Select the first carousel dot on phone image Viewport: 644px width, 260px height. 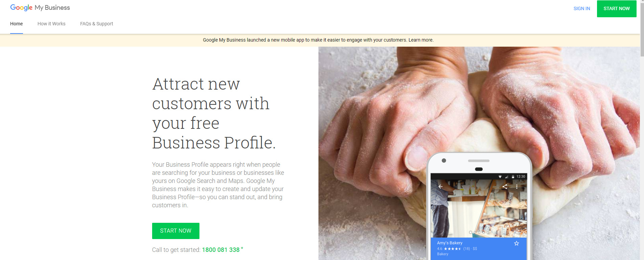pyautogui.click(x=470, y=232)
